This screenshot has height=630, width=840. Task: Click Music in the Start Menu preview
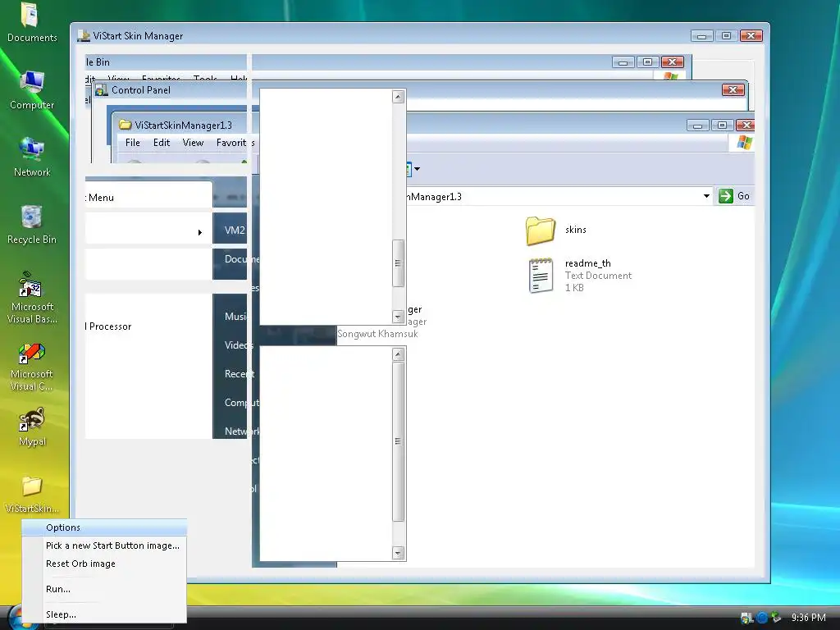[x=235, y=316]
